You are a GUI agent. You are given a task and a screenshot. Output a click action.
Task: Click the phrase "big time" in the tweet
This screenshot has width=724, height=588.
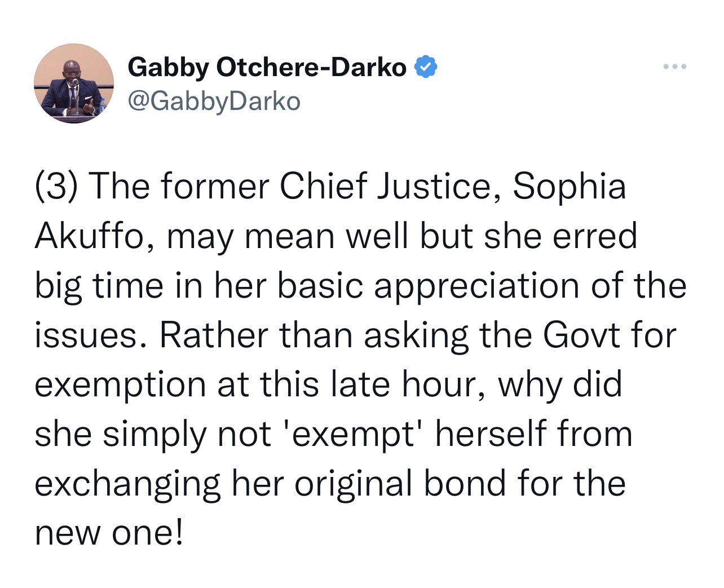(x=99, y=286)
